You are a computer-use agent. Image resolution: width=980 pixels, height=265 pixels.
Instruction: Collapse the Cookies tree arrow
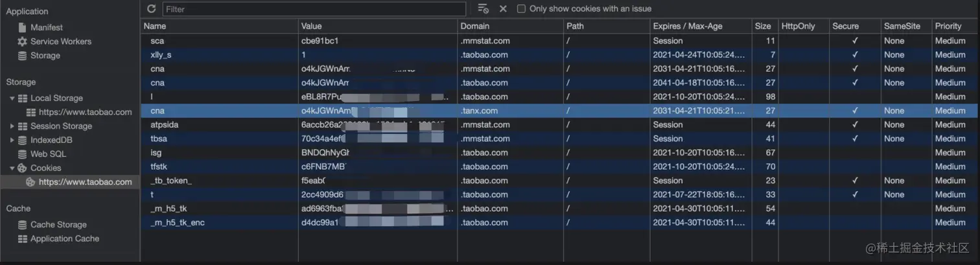coord(12,168)
